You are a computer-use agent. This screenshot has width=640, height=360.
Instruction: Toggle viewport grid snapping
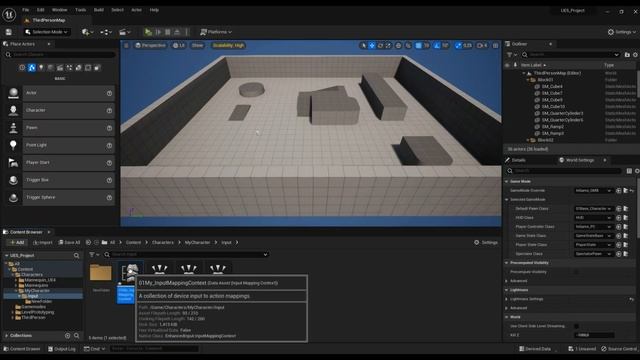[x=418, y=45]
